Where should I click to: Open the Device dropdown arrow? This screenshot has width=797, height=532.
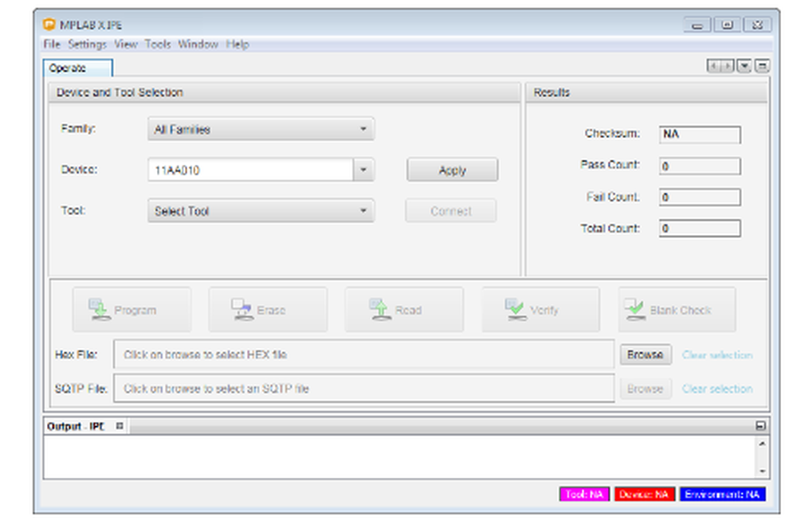coord(364,170)
